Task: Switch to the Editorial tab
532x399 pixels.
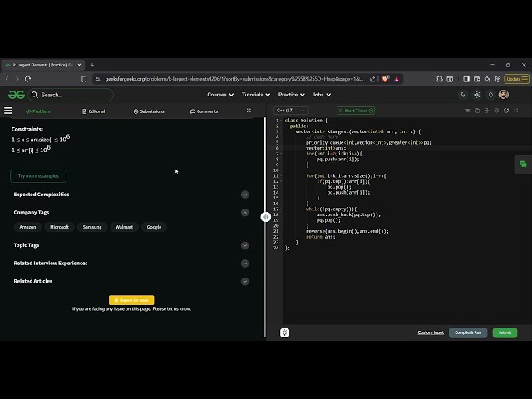Action: pos(94,111)
